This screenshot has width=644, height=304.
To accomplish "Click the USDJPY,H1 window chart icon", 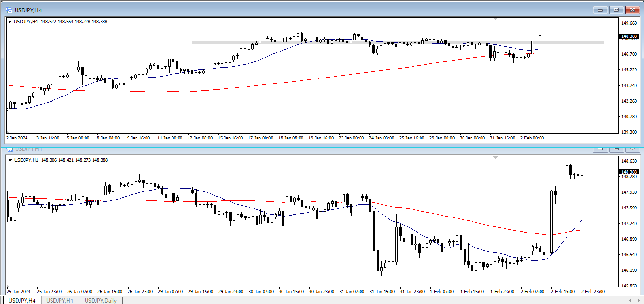I will tap(9, 149).
